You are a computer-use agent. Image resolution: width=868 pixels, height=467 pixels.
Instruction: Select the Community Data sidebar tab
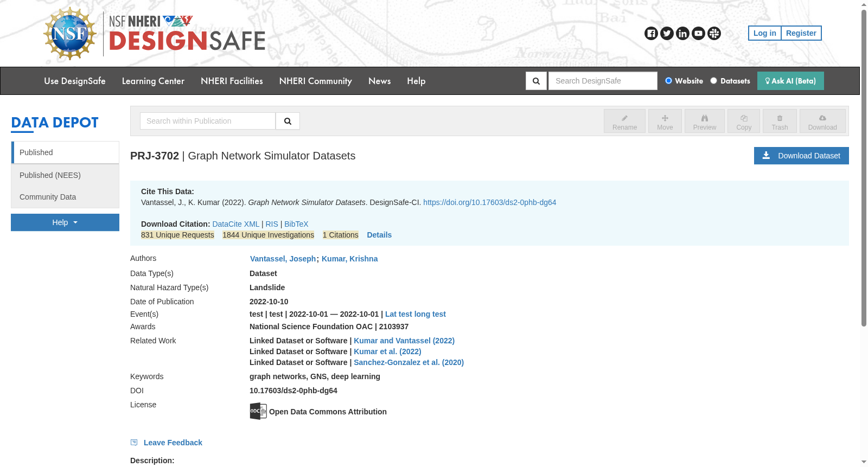pos(65,197)
